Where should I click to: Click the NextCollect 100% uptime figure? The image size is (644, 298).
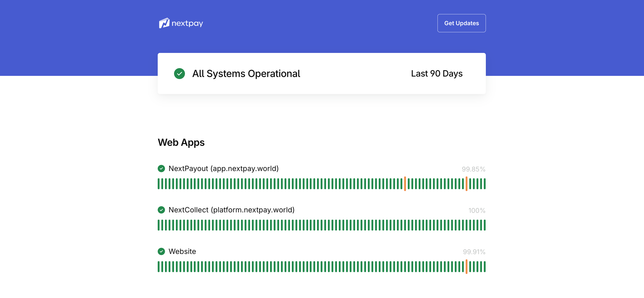(x=477, y=210)
